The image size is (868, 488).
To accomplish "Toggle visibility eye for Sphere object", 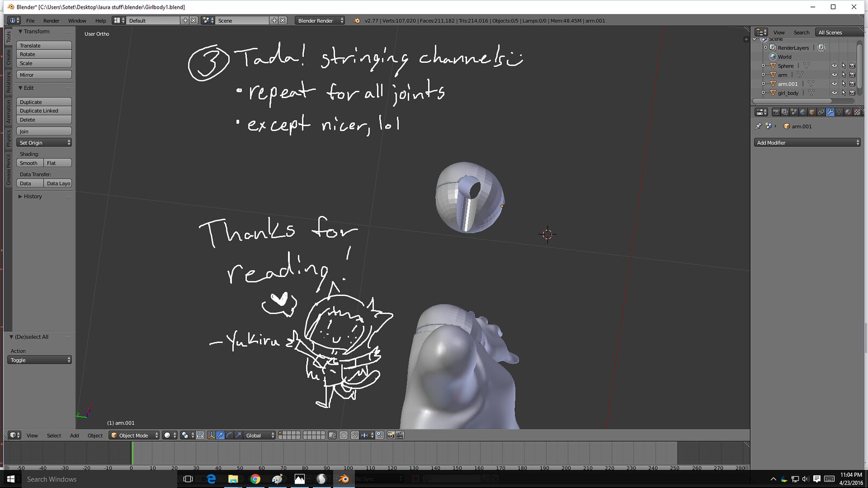I will [834, 66].
